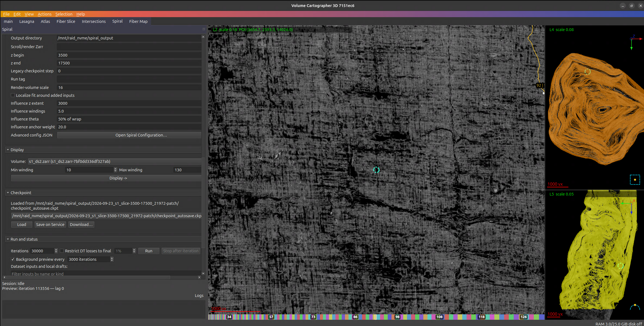Viewport: 644px width, 326px height.
Task: Click Open Spiral Configuration button
Action: pyautogui.click(x=129, y=135)
